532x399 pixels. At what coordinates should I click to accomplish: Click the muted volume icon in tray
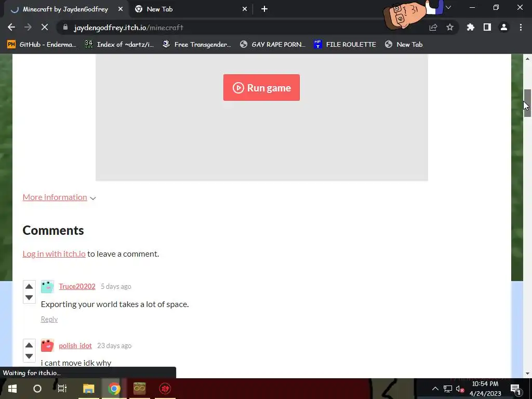[x=460, y=389]
